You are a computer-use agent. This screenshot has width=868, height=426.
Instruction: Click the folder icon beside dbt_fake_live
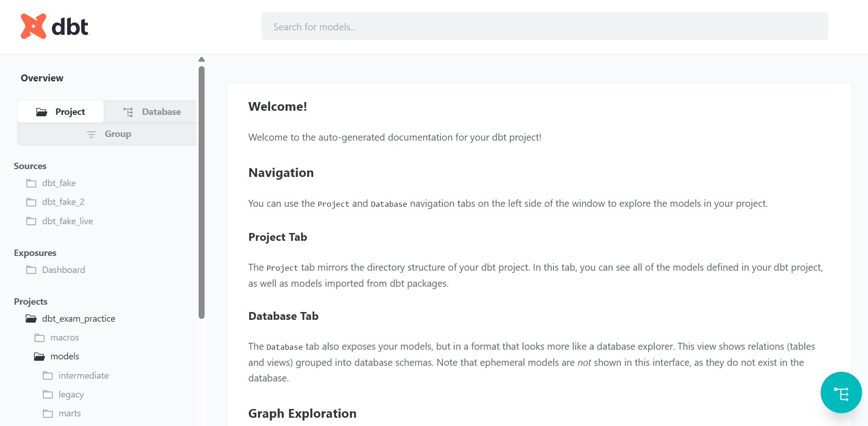point(31,221)
